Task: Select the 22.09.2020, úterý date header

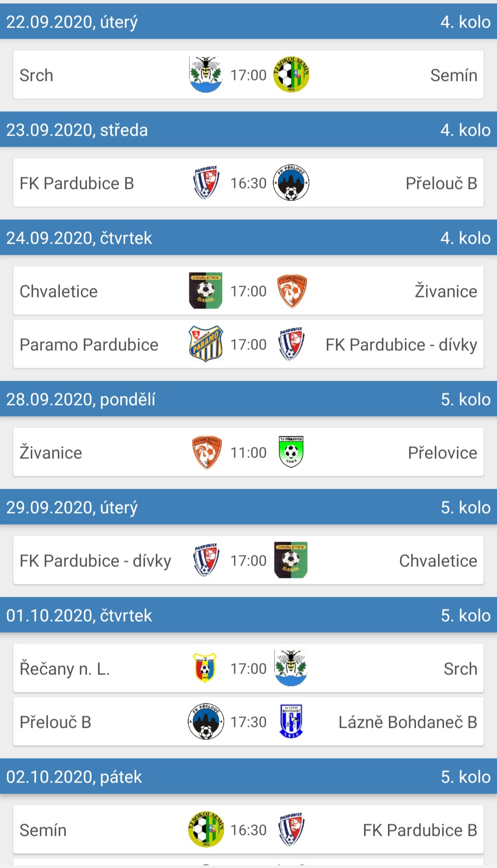Action: coord(72,22)
